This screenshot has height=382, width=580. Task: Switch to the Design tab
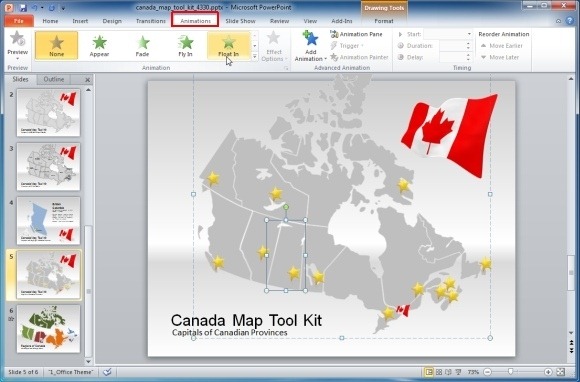(112, 21)
